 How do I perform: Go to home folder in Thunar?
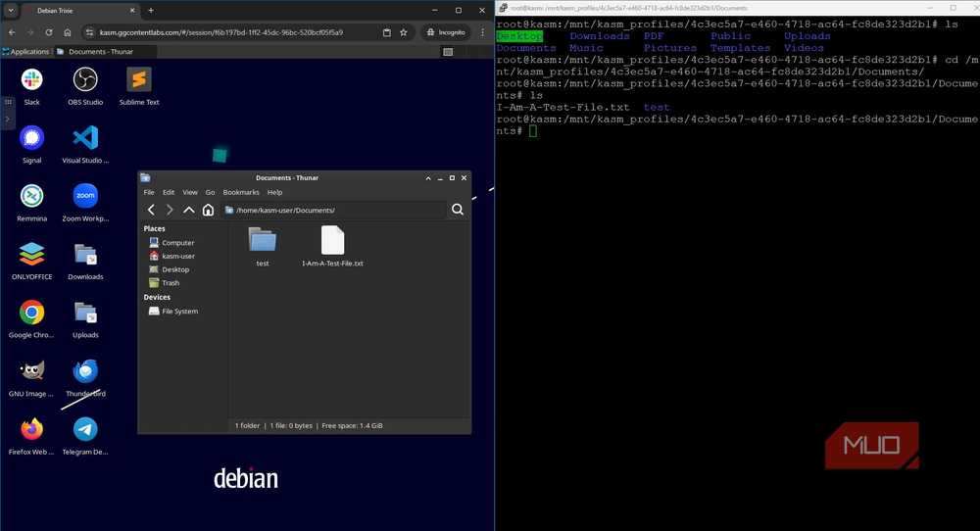[208, 210]
